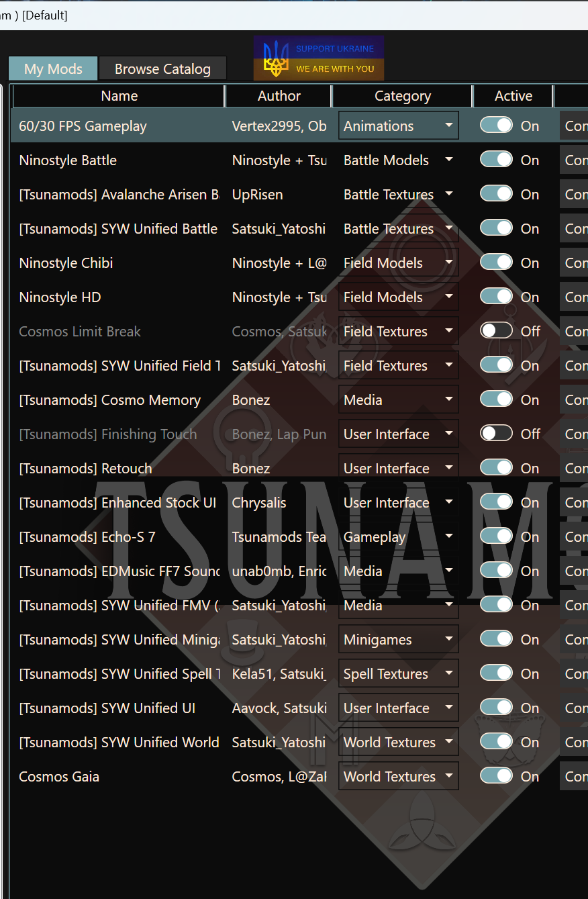
Task: Click the Cosmos Gaia mod name
Action: [59, 776]
